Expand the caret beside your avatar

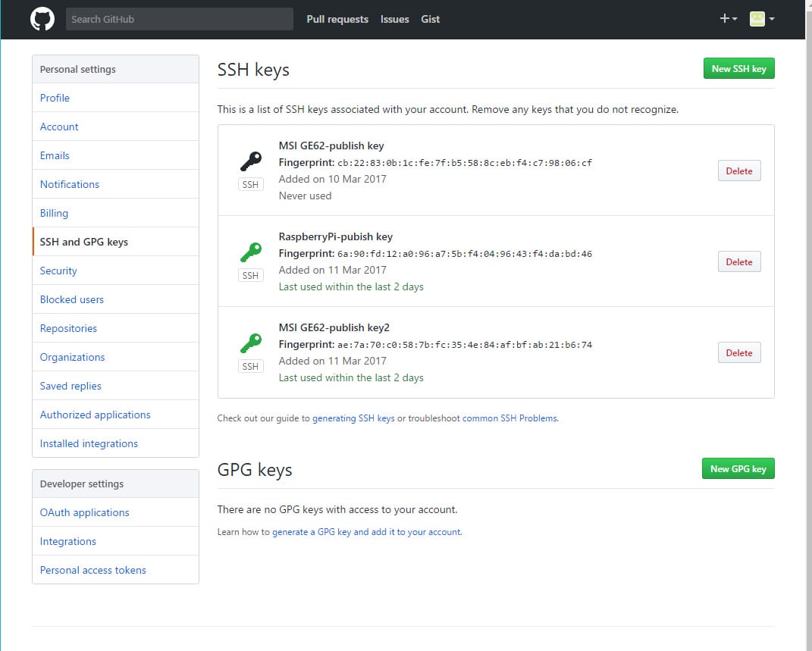[772, 18]
